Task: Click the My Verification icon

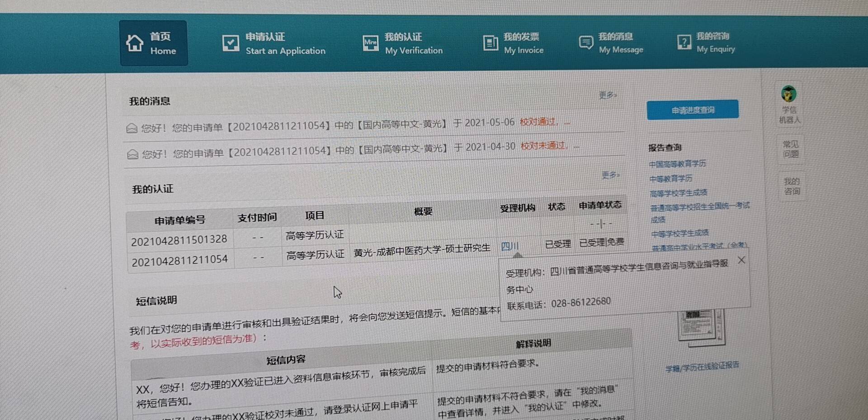Action: click(371, 43)
